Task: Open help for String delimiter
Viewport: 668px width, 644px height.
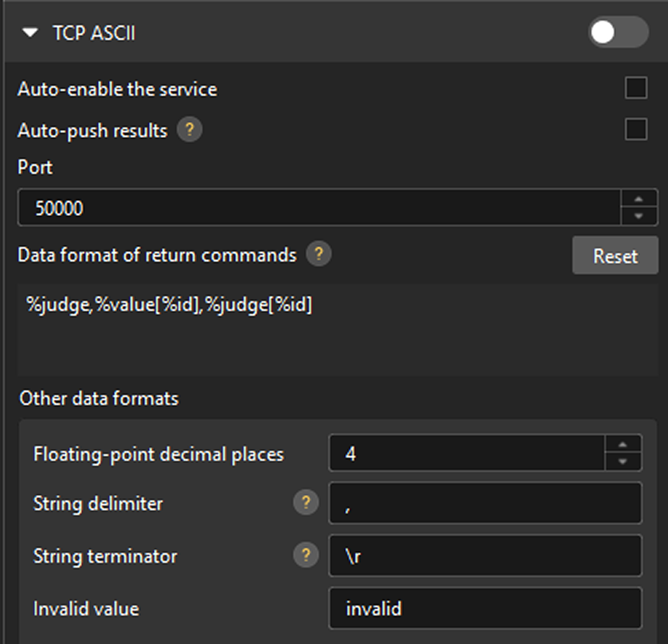Action: click(x=305, y=504)
